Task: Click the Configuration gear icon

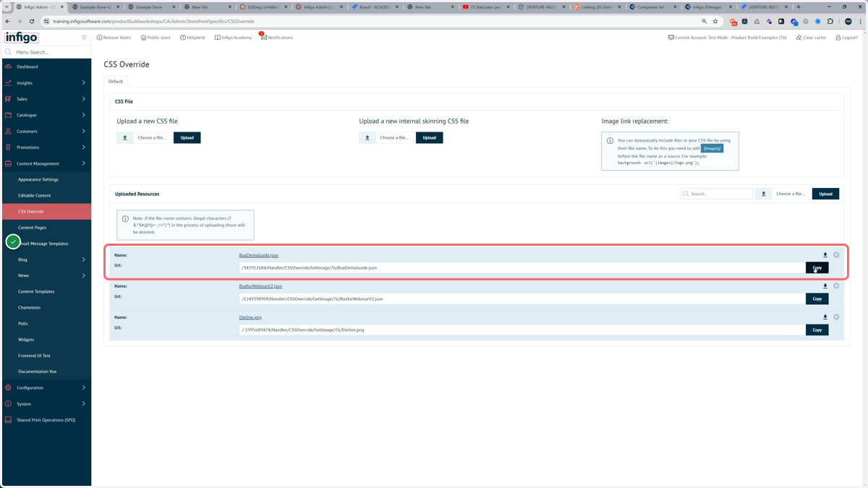Action: pos(9,388)
